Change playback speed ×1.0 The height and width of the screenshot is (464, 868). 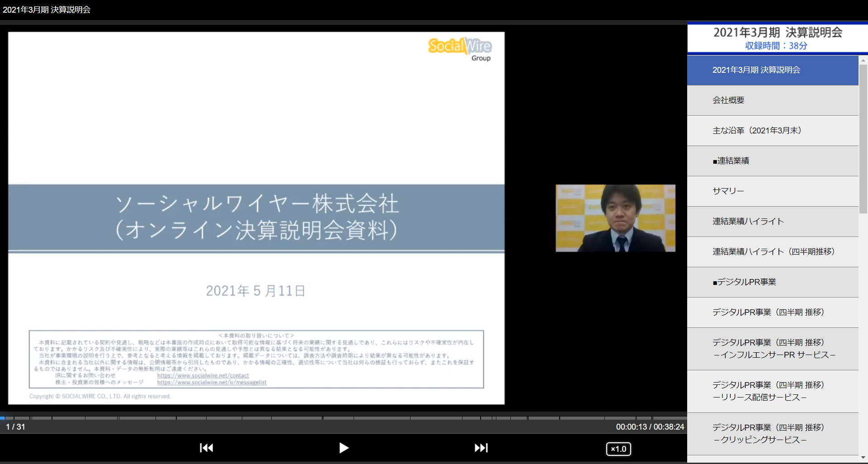click(x=618, y=449)
